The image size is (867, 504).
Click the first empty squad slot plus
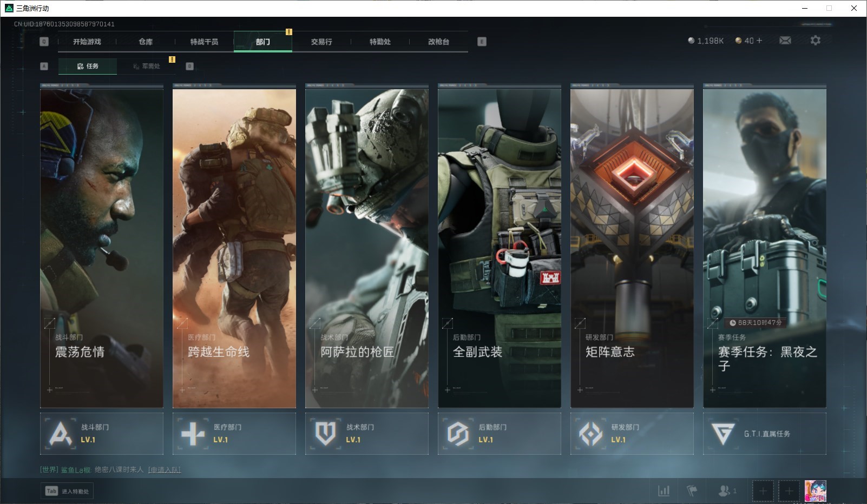coord(763,491)
